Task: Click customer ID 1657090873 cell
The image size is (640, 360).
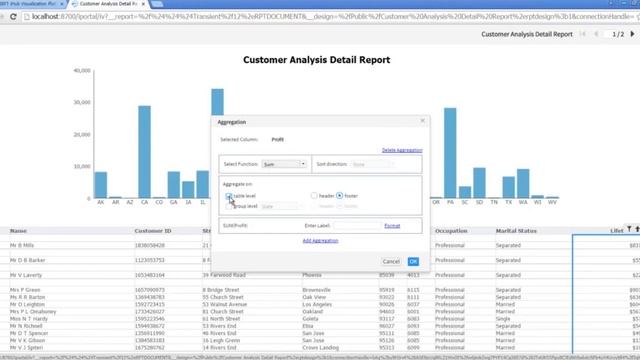Action: point(150,290)
